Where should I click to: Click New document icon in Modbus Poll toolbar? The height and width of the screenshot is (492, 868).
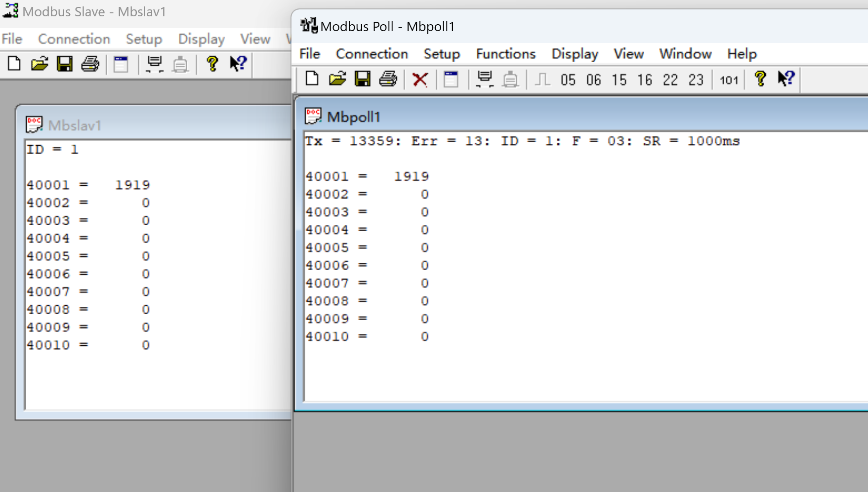click(x=312, y=79)
